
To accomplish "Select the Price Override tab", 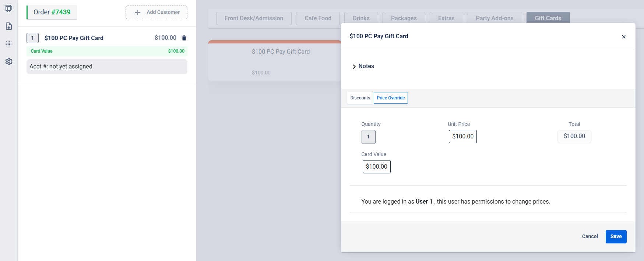I will [x=391, y=98].
